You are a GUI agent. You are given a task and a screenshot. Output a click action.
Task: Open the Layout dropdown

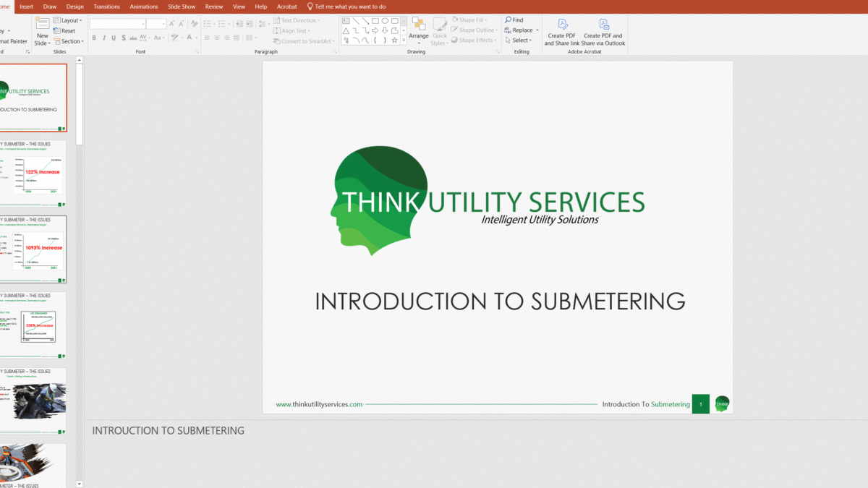67,20
